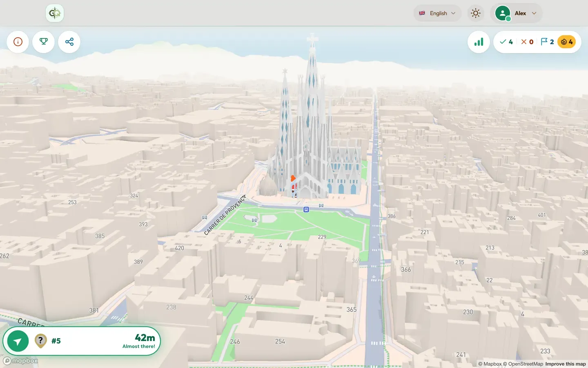Click building number 230 label
588x368 pixels.
(468, 312)
